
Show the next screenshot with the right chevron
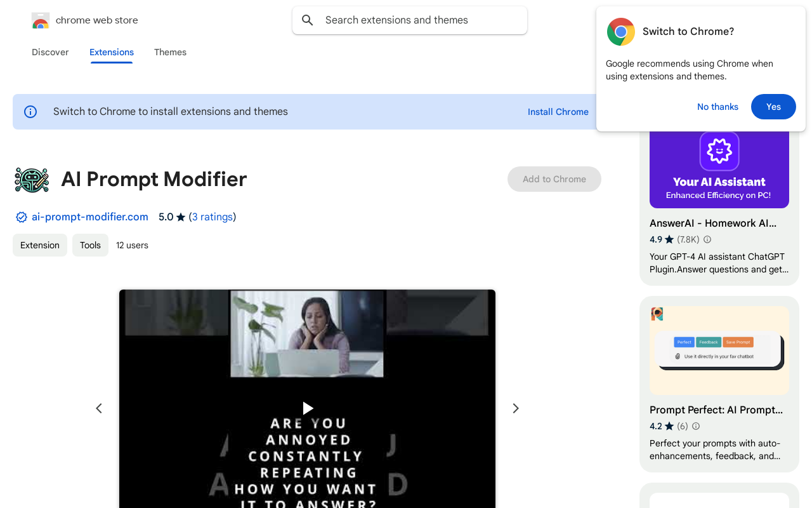(x=516, y=408)
